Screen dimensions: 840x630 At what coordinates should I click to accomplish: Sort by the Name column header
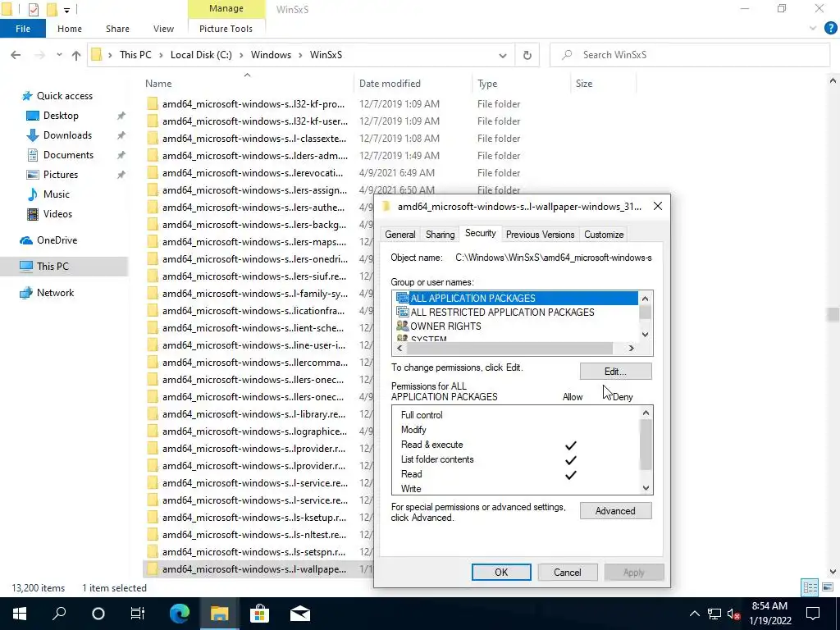tap(247, 84)
